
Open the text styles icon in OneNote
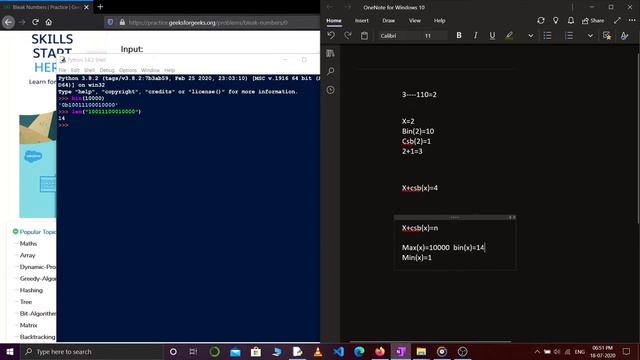tap(624, 36)
